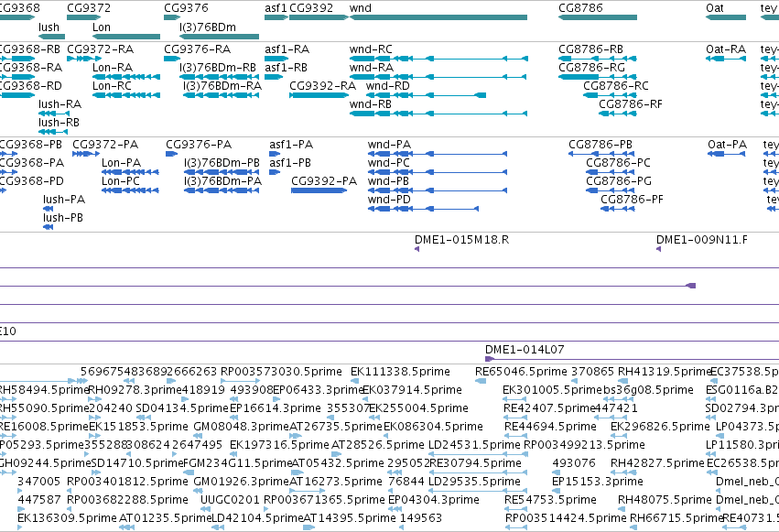Select the CG8786-RG transcript label
Image resolution: width=779 pixels, height=532 pixels.
click(591, 68)
